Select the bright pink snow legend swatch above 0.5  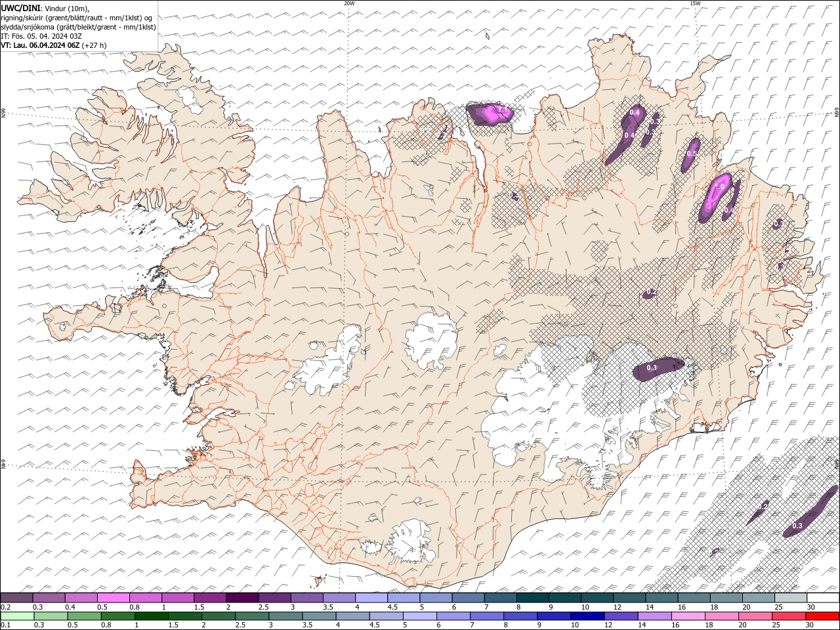click(x=113, y=598)
